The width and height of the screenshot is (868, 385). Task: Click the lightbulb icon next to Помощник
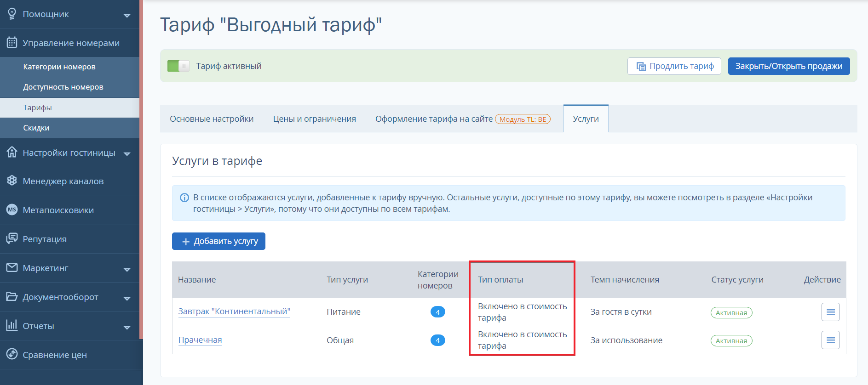[x=12, y=14]
